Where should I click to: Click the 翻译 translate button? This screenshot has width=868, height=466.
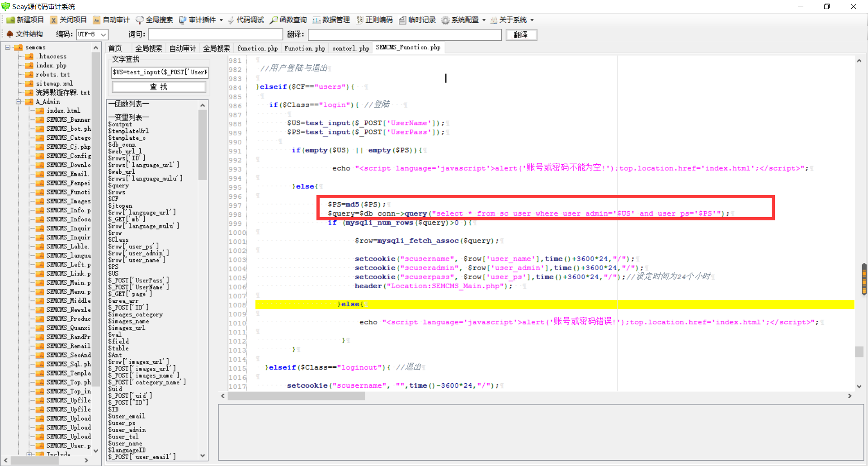tap(521, 35)
